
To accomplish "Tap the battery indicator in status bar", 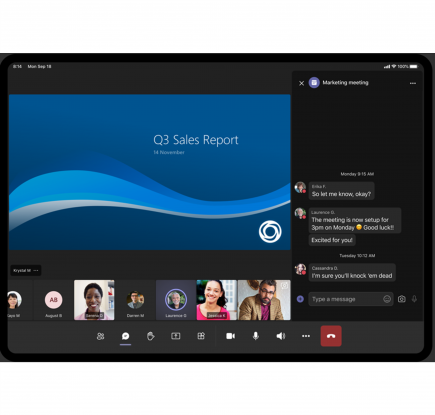I will (x=413, y=67).
